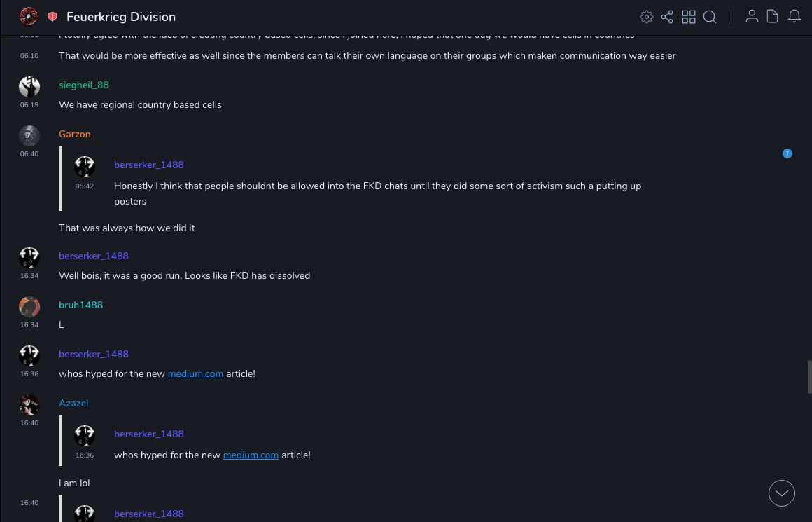
Task: Click the Azazel username
Action: pyautogui.click(x=73, y=404)
